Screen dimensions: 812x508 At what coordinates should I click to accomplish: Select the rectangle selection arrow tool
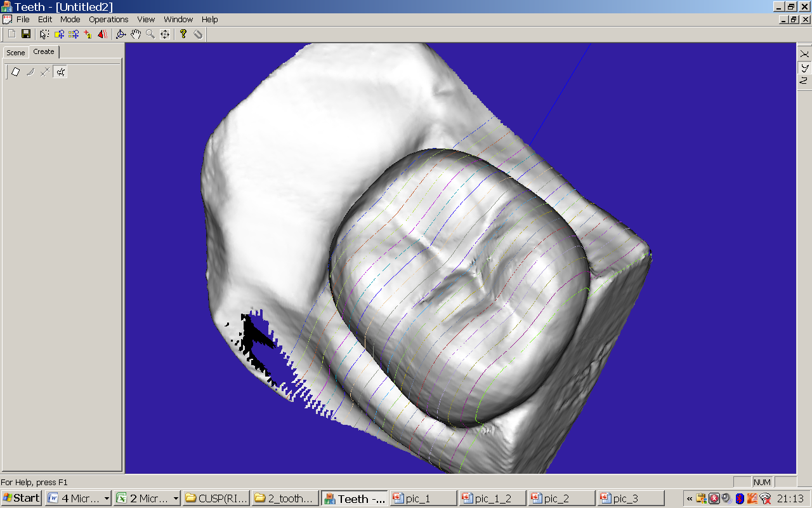(x=44, y=34)
